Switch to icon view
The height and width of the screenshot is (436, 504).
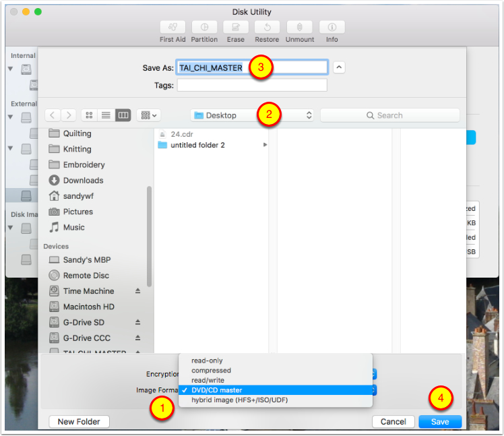pos(90,115)
